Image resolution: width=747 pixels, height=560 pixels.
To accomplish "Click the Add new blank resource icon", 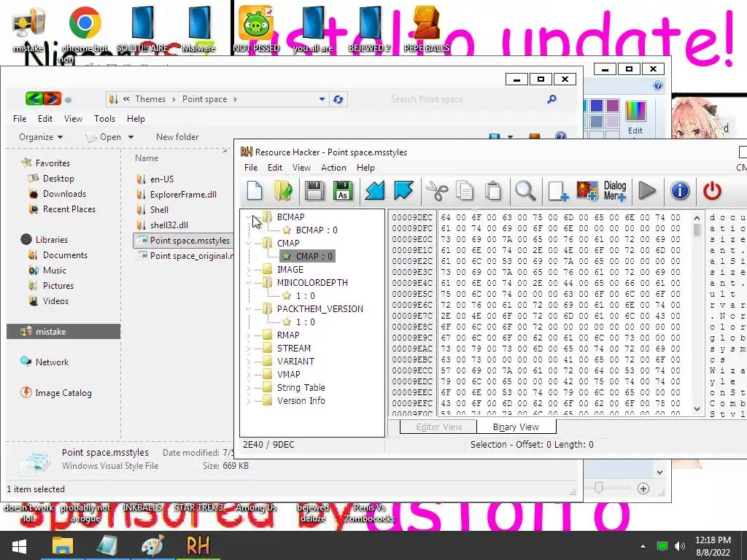I will tap(557, 191).
